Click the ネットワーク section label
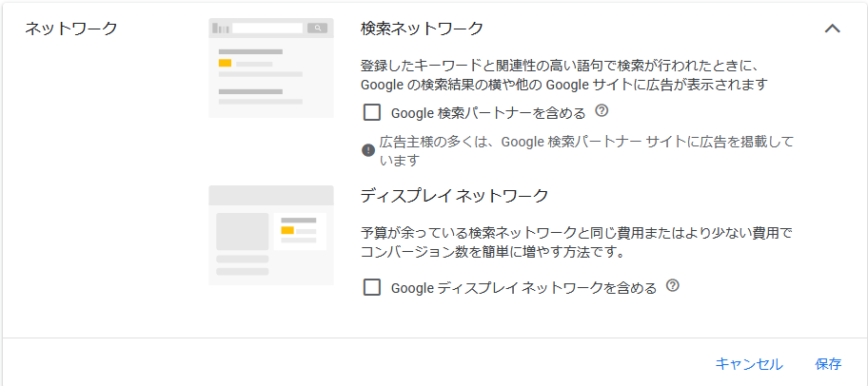Image resolution: width=868 pixels, height=386 pixels. point(71,29)
